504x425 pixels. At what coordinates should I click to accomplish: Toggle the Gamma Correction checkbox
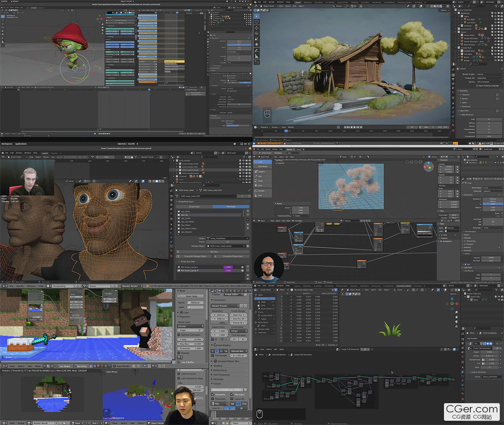[179, 335]
